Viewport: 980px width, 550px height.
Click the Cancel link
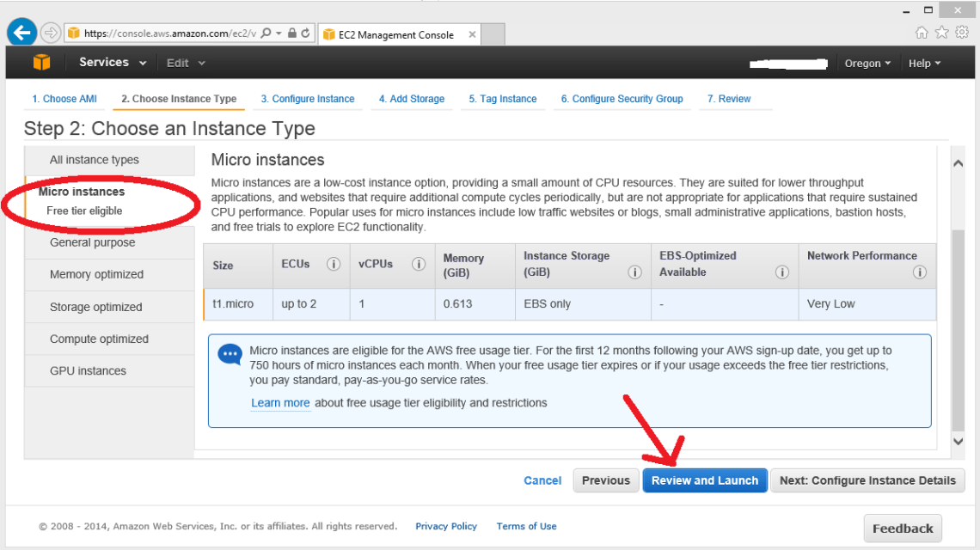[x=542, y=480]
